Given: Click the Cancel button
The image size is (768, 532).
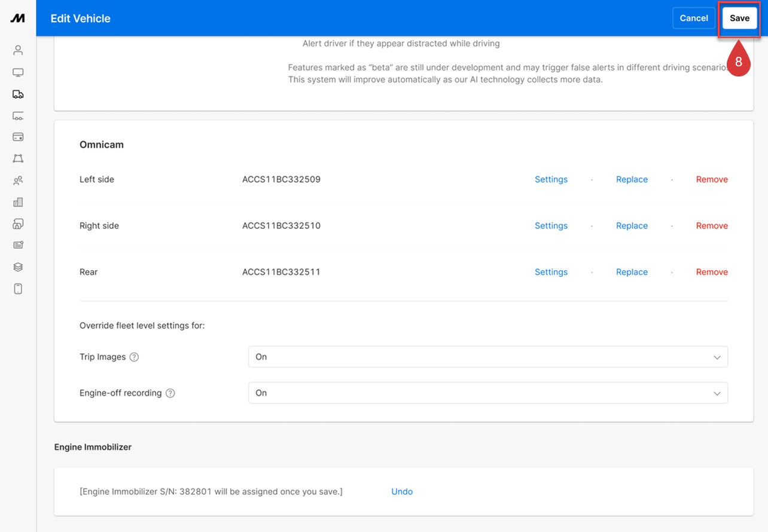Looking at the screenshot, I should pos(694,19).
